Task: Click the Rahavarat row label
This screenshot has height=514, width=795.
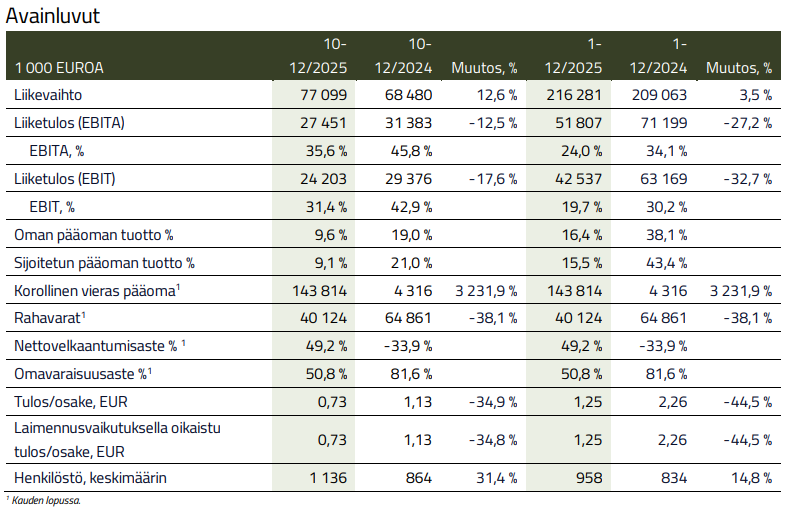Action: pos(46,320)
